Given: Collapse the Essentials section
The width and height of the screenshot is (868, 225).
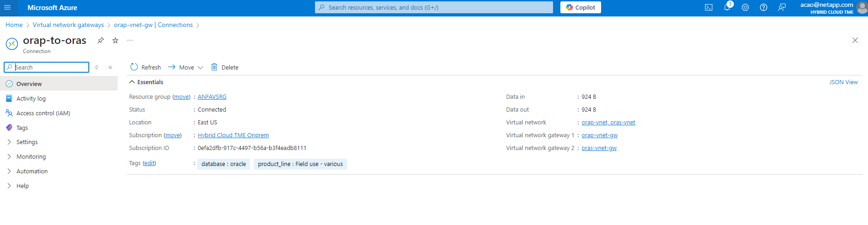Looking at the screenshot, I should click(x=132, y=82).
